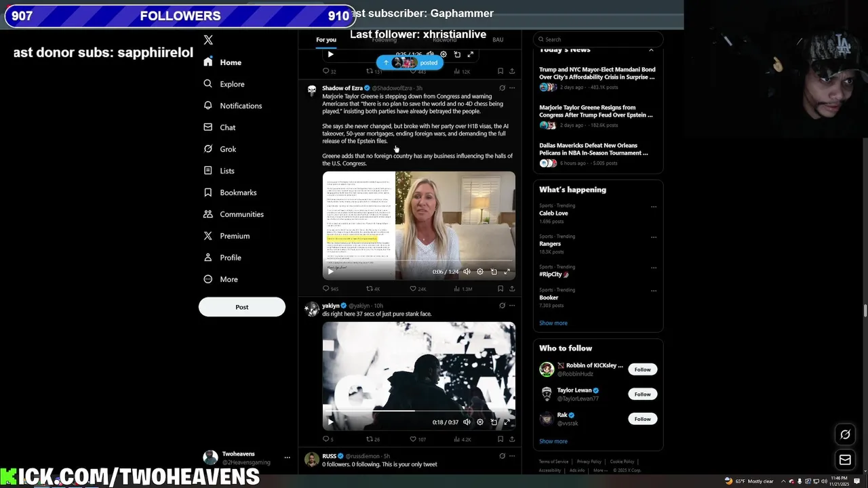
Task: Click the Profile icon in sidebar
Action: point(208,258)
